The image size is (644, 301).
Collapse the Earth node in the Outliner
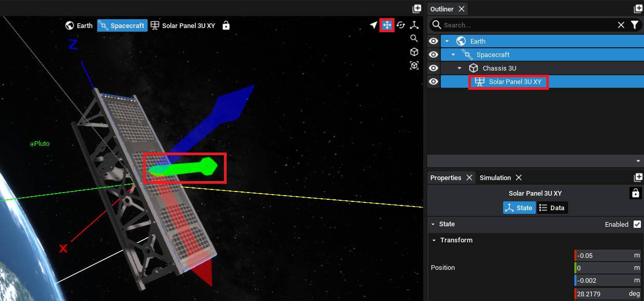[x=447, y=42]
